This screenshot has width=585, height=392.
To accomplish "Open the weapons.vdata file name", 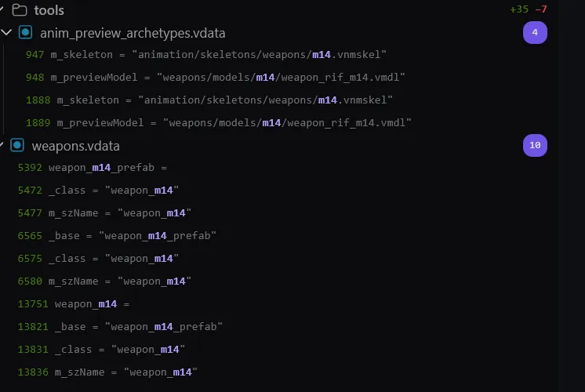I will (x=76, y=146).
